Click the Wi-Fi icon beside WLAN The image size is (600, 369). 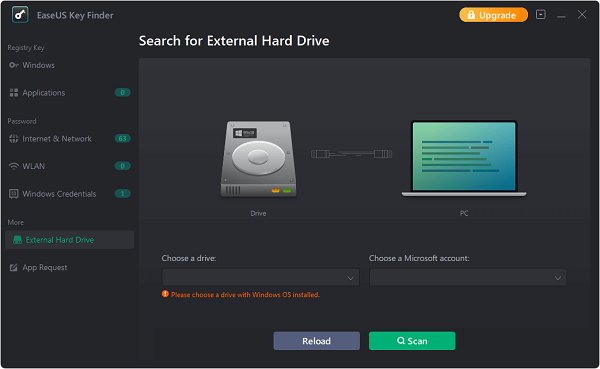[13, 166]
